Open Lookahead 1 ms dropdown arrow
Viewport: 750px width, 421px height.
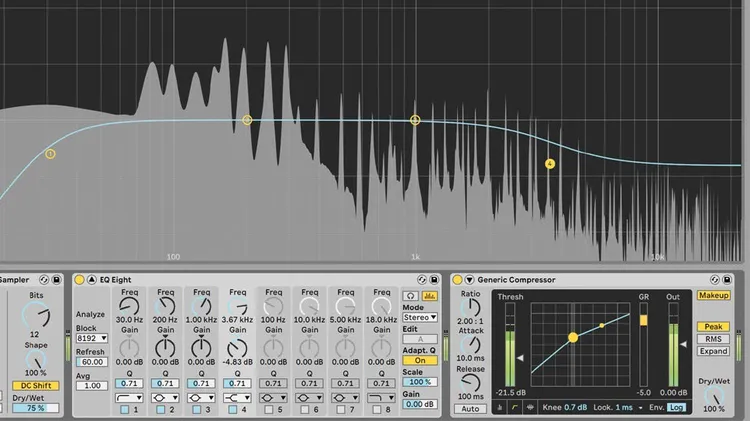640,408
